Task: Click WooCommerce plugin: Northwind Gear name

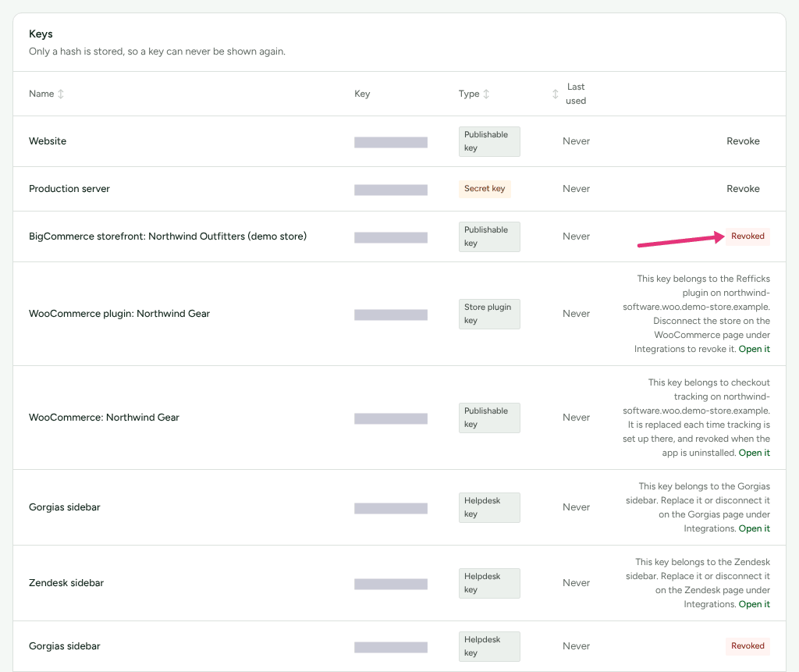Action: [x=119, y=314]
